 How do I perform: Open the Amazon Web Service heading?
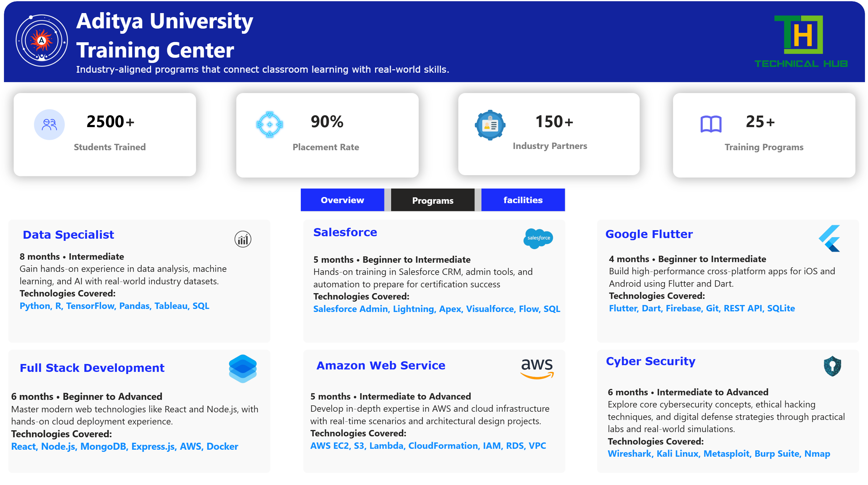tap(380, 365)
